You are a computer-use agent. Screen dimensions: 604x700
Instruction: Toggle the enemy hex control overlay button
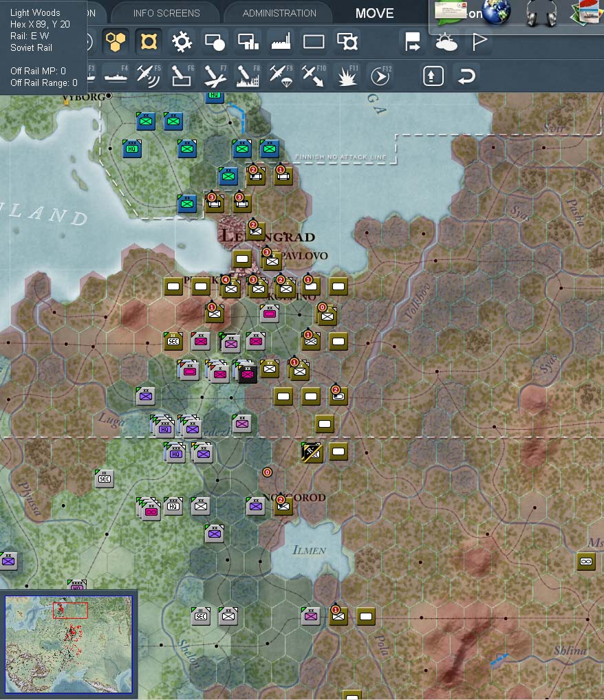click(149, 42)
